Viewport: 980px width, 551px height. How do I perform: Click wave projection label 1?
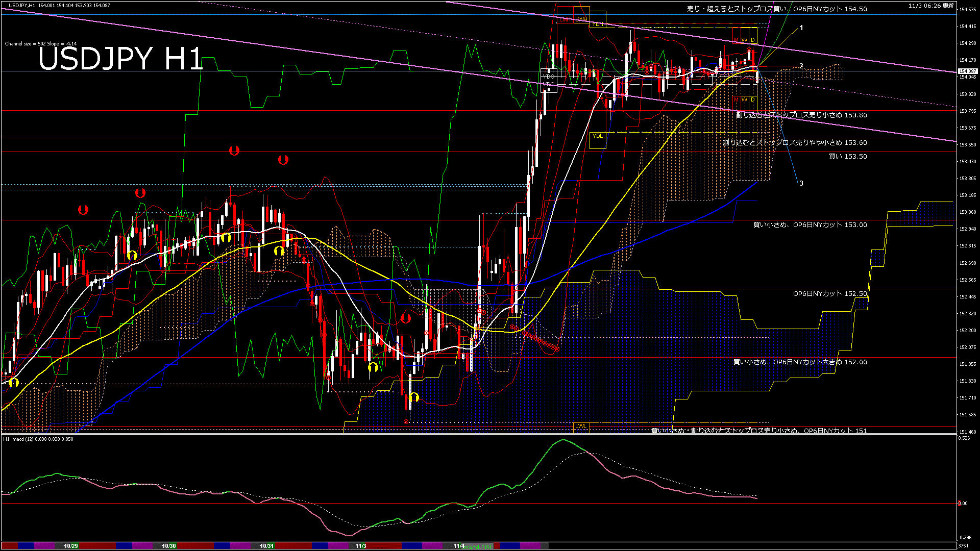tap(801, 28)
